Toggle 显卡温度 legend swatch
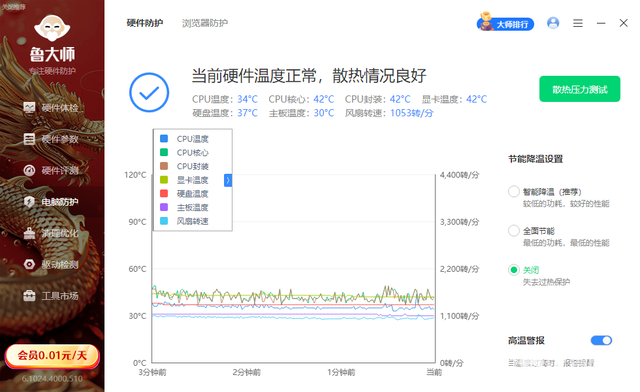The height and width of the screenshot is (392, 640). point(164,180)
